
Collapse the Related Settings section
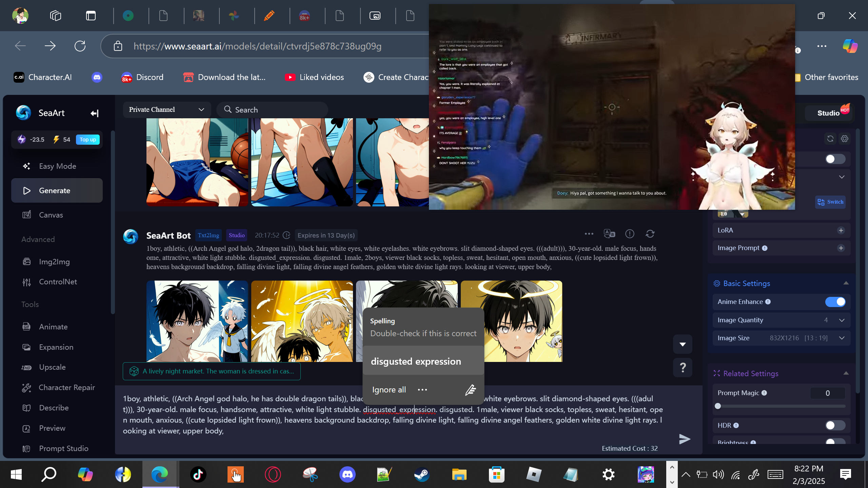coord(846,373)
